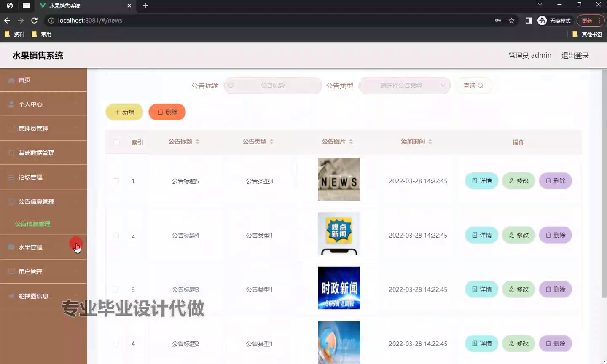607x364 pixels.
Task: Check the row 4 公告标题2 checkbox
Action: click(115, 344)
